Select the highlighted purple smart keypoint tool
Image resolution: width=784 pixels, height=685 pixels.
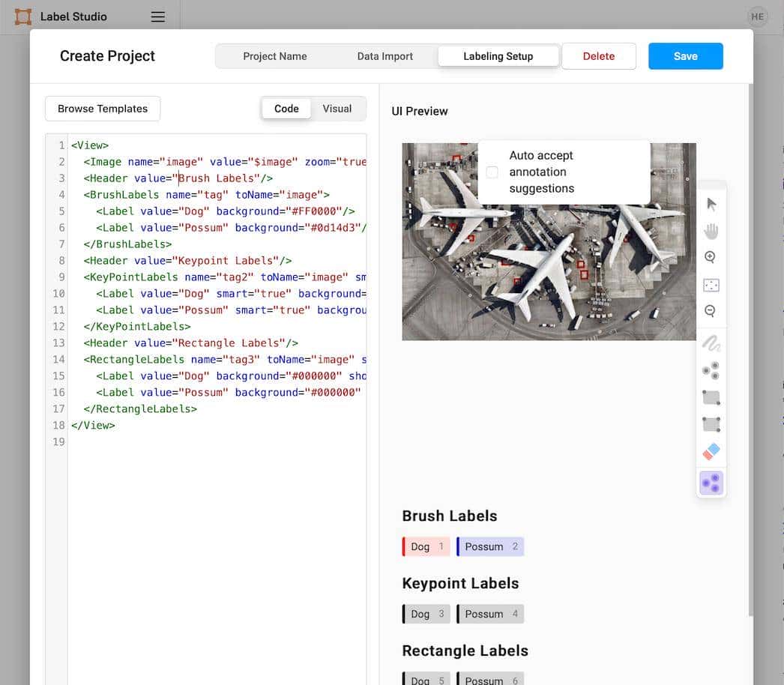click(711, 483)
